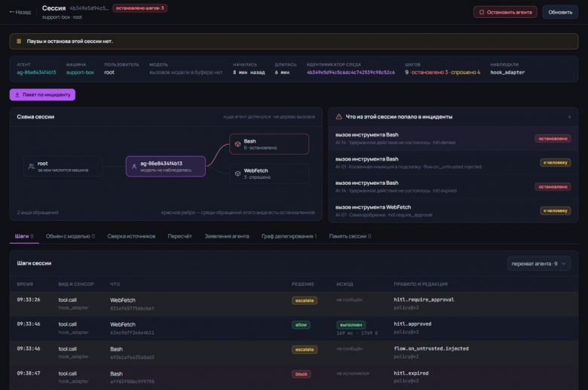
Task: Click the hook_adapter observer value
Action: (507, 72)
